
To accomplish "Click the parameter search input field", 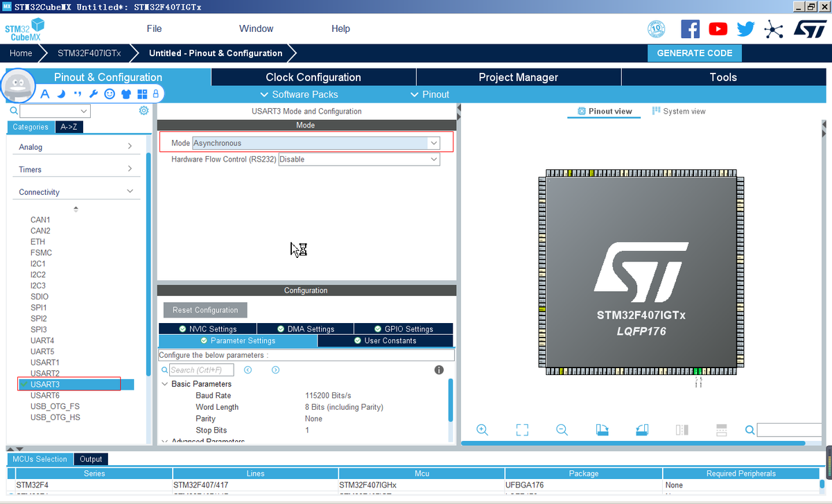I will 201,370.
